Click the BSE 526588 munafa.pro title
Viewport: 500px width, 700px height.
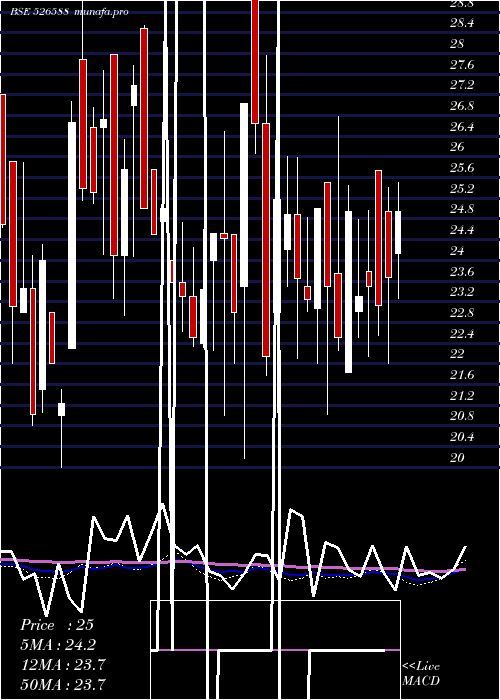[70, 12]
